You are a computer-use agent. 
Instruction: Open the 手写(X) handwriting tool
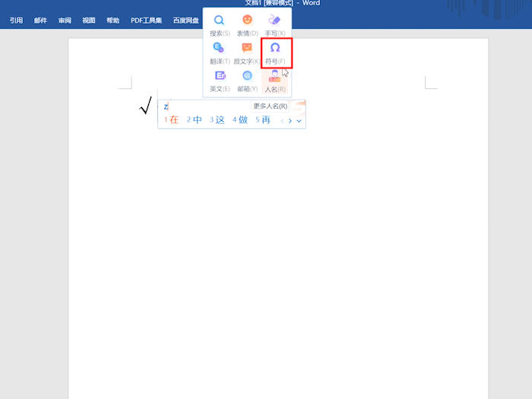point(275,25)
